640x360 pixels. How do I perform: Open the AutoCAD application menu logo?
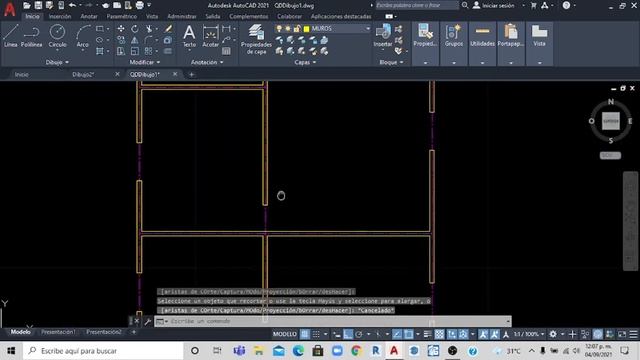point(9,9)
